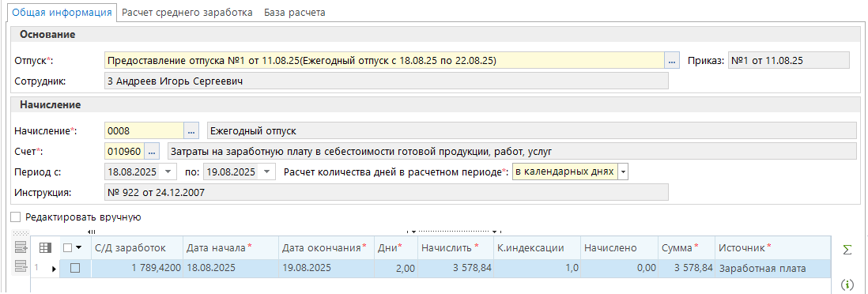Click the 'Сумма' column header
868x294 pixels.
686,248
